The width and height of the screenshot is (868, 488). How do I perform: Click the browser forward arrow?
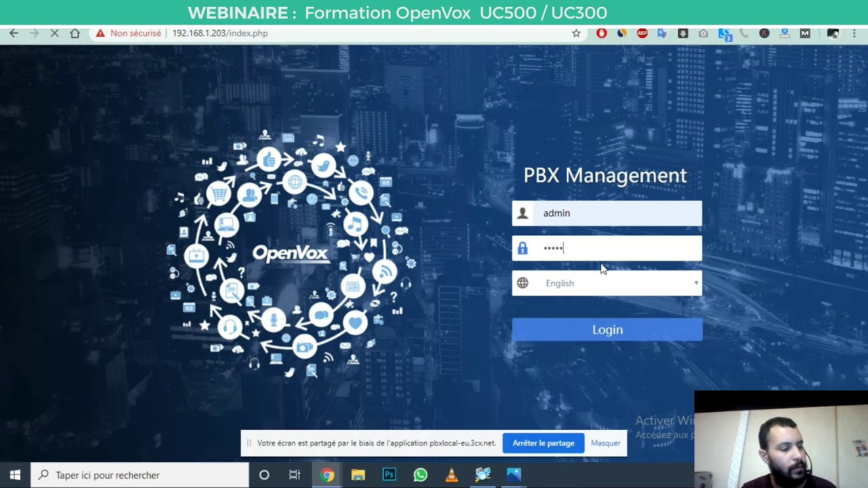(34, 33)
